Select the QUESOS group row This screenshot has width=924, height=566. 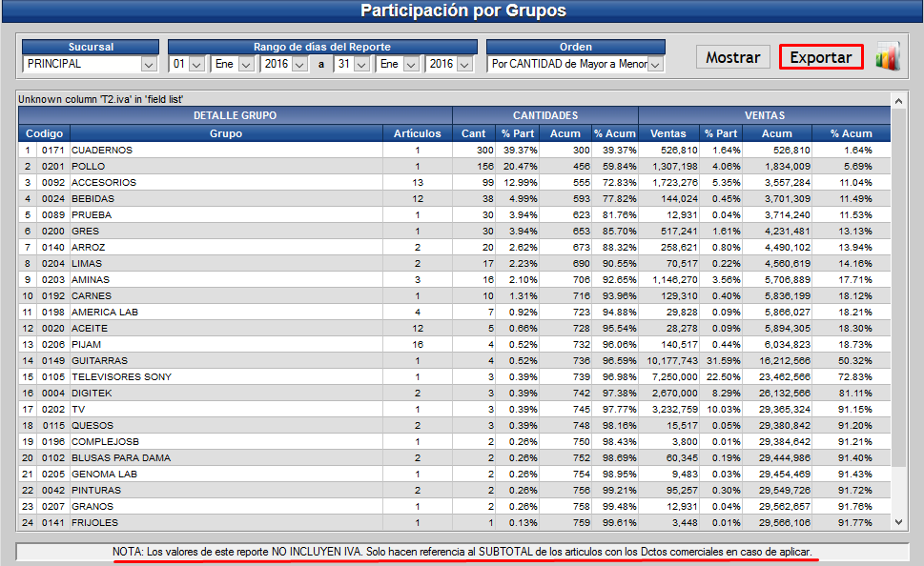click(454, 425)
